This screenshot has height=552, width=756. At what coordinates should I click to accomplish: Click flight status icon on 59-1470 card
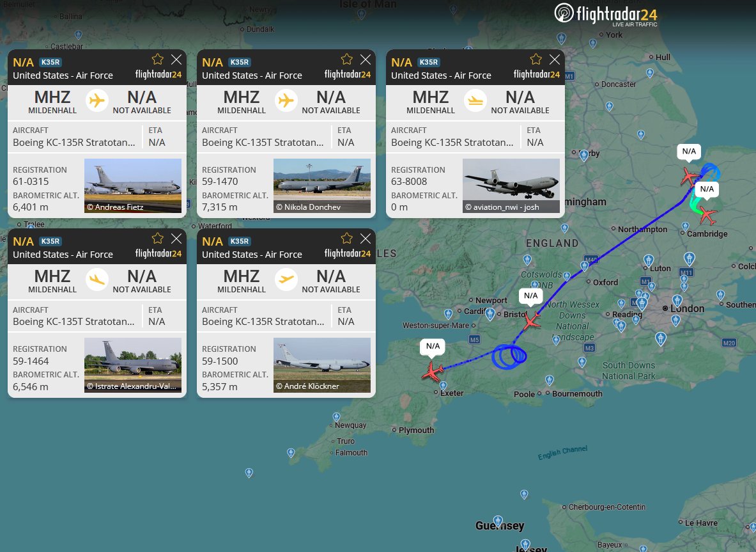click(286, 101)
